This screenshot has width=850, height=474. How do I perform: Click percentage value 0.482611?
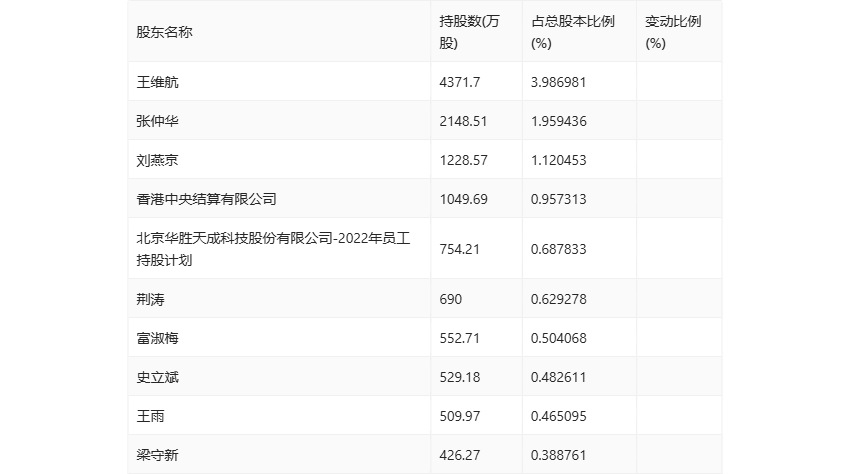558,377
